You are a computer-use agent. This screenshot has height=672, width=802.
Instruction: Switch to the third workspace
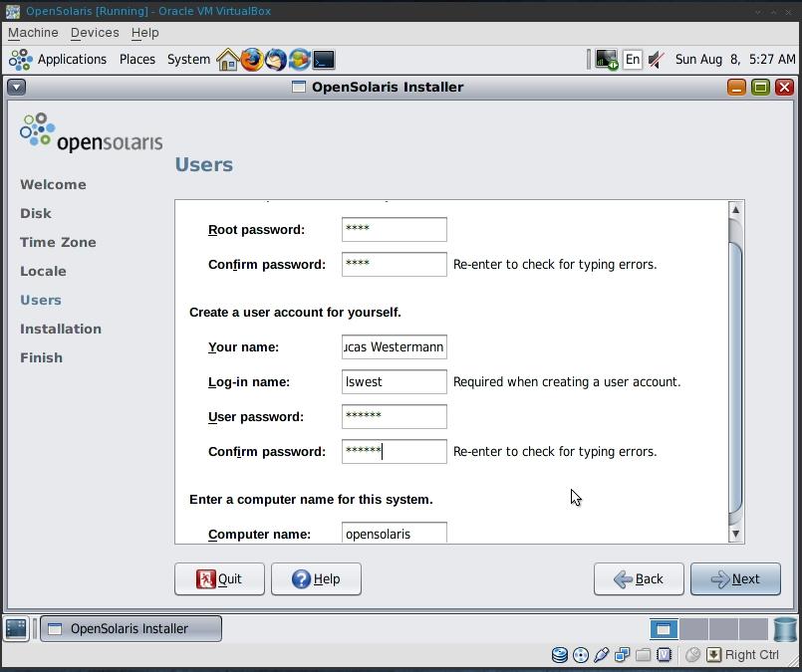[x=723, y=628]
